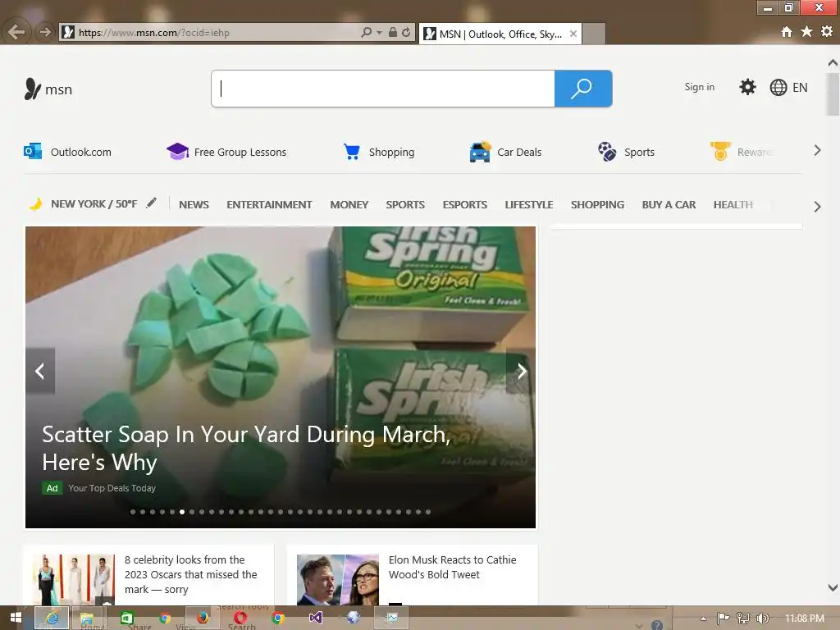This screenshot has height=630, width=840.
Task: Click the Sign in link
Action: [699, 87]
